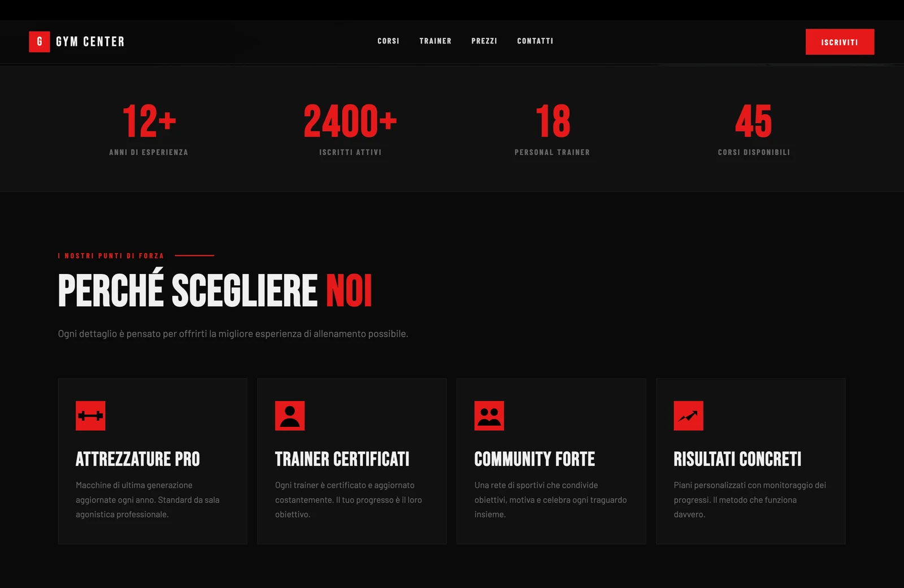
Task: Select Contatti in the top navigation
Action: click(x=535, y=41)
